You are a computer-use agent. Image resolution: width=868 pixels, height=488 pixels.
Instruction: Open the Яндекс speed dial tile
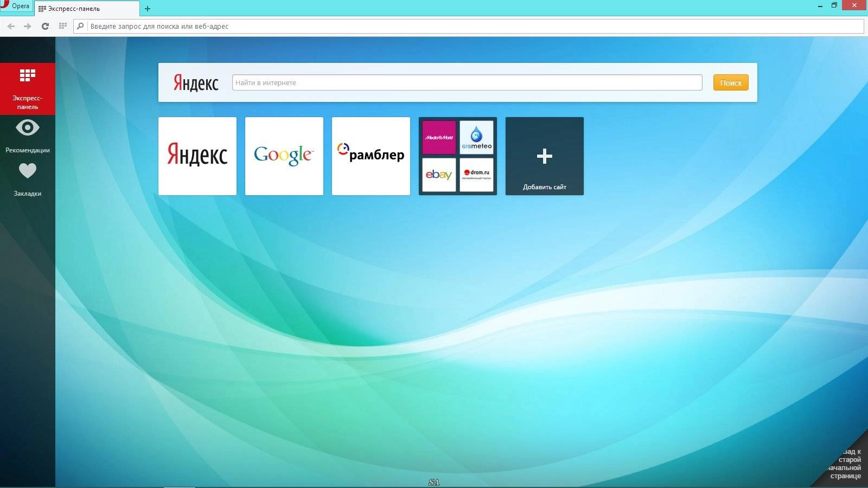coord(197,156)
